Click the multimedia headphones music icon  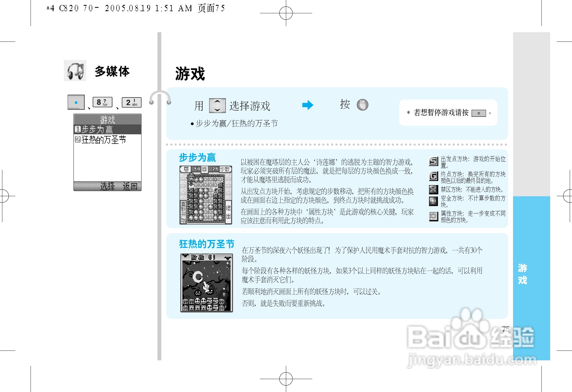tap(75, 71)
